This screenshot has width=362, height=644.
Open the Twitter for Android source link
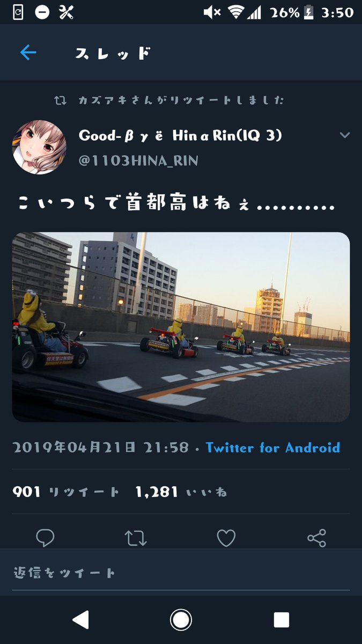(272, 448)
